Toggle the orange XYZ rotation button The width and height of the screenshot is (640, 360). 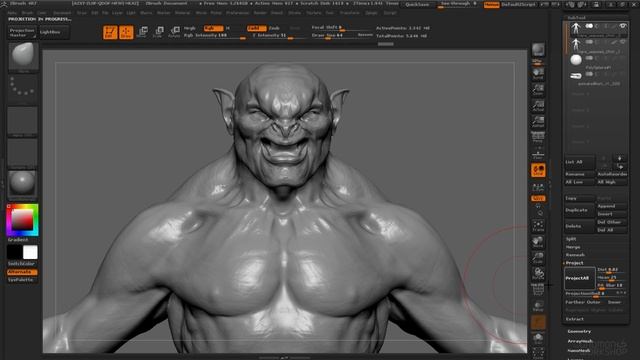[x=538, y=198]
